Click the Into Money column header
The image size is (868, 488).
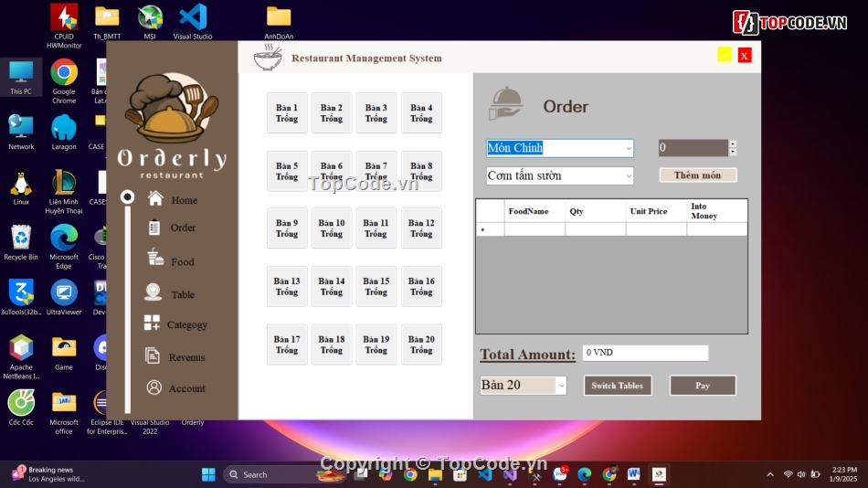(x=717, y=211)
